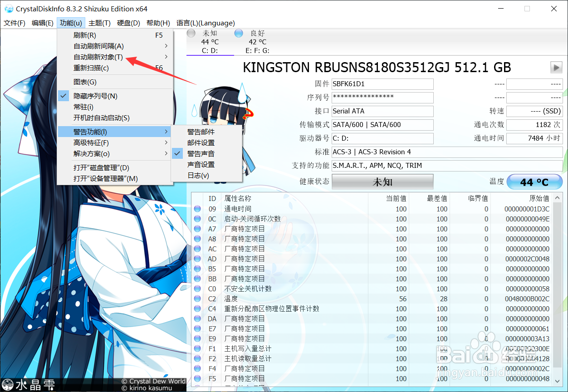568x392 pixels.
Task: Click the status orb of row C0
Action: tap(197, 289)
